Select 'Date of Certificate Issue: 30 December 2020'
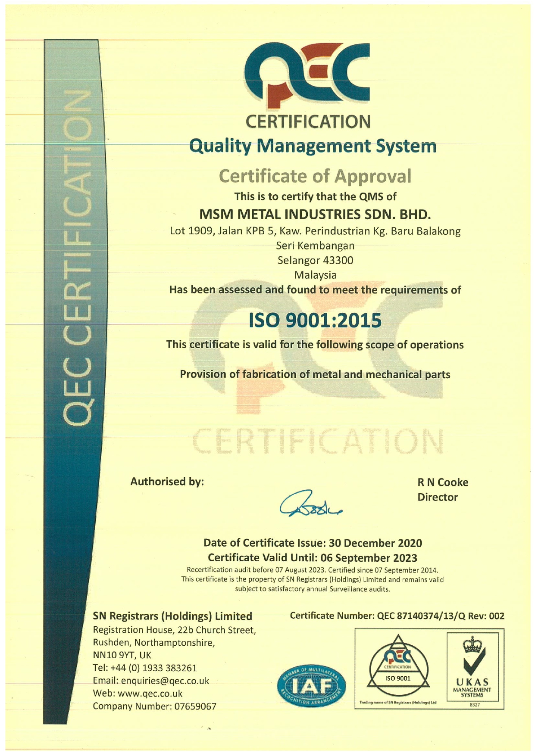535x756 pixels. (313, 543)
